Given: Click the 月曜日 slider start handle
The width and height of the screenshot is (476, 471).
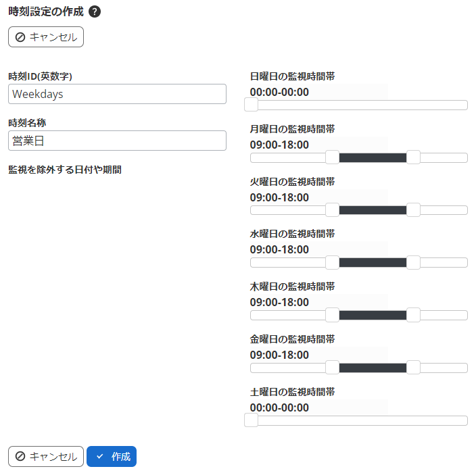Looking at the screenshot, I should tap(332, 157).
